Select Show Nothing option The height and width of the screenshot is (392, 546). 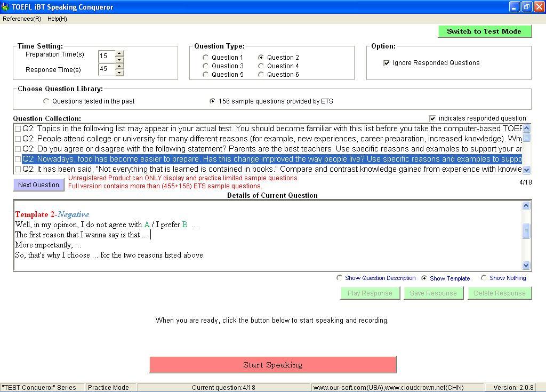click(x=484, y=278)
